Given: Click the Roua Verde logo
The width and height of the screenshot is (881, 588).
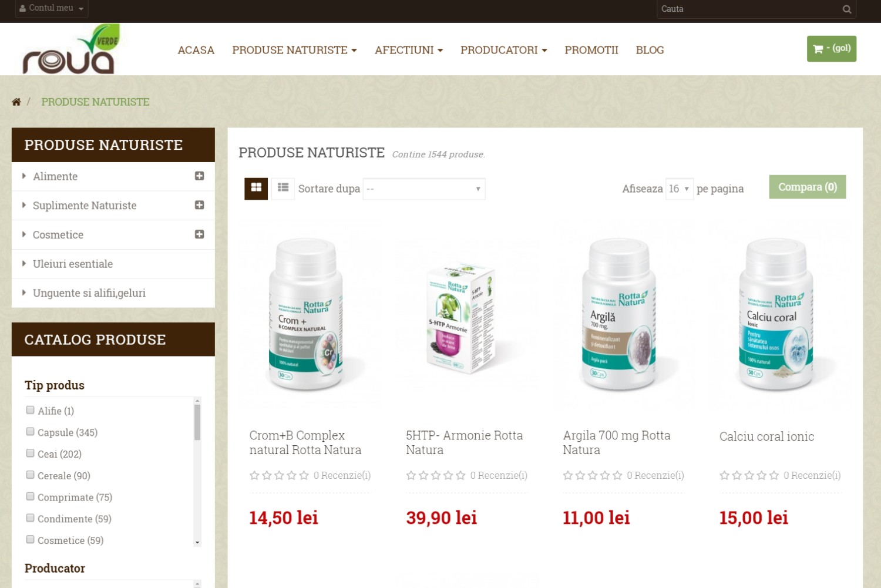Looking at the screenshot, I should click(70, 49).
